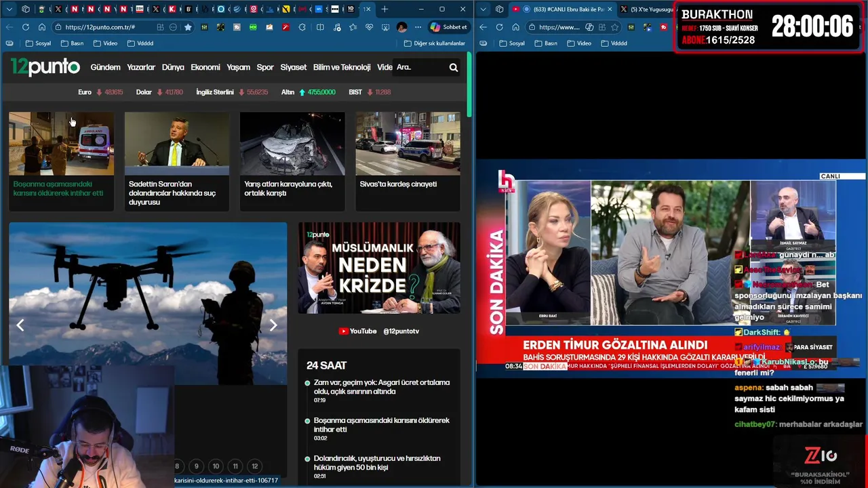Click the 12punto search input field
868x488 pixels.
[x=420, y=67]
